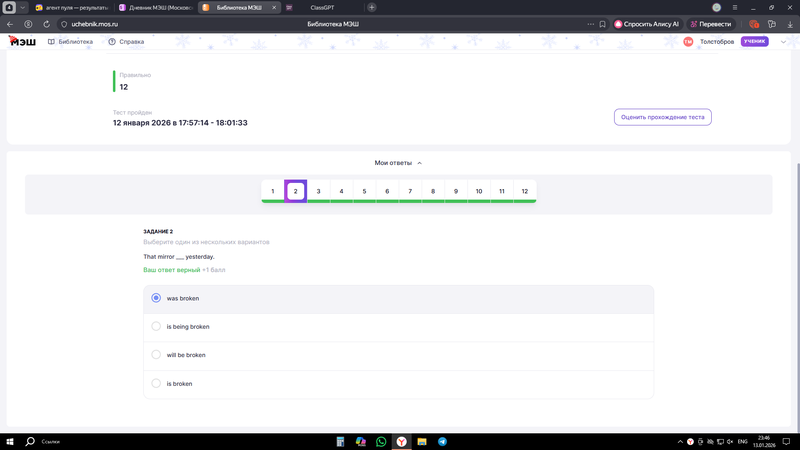This screenshot has width=800, height=450.
Task: Bookmark this page with the bookmark icon
Action: pos(603,24)
